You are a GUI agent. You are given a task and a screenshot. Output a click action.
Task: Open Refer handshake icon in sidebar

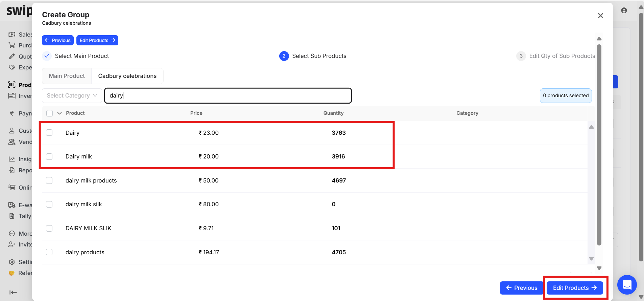12,273
